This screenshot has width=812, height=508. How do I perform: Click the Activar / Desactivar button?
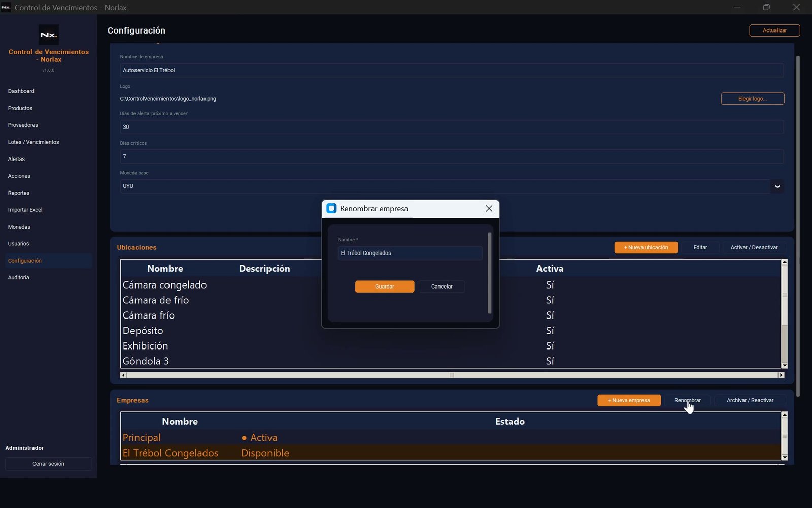click(x=754, y=247)
